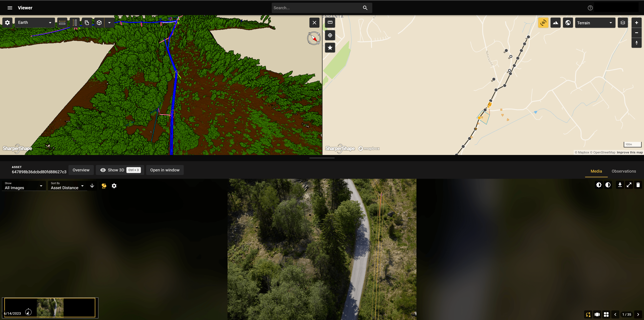Toggle the yellow 3D map mode

coord(543,23)
